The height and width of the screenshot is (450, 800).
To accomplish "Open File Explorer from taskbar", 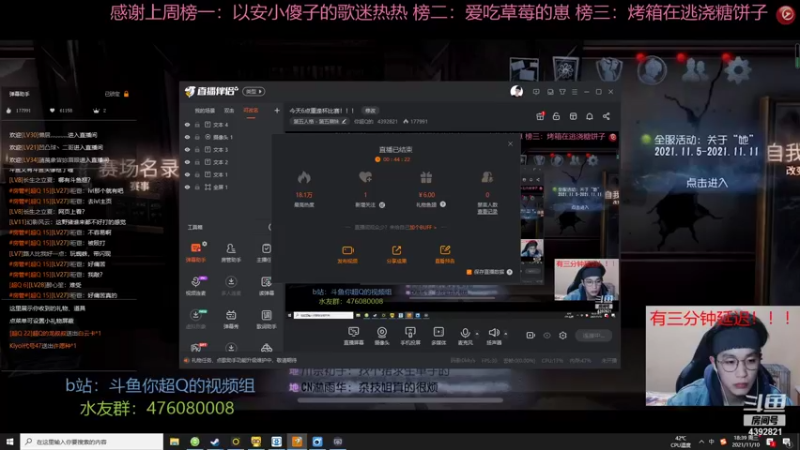I will 174,441.
